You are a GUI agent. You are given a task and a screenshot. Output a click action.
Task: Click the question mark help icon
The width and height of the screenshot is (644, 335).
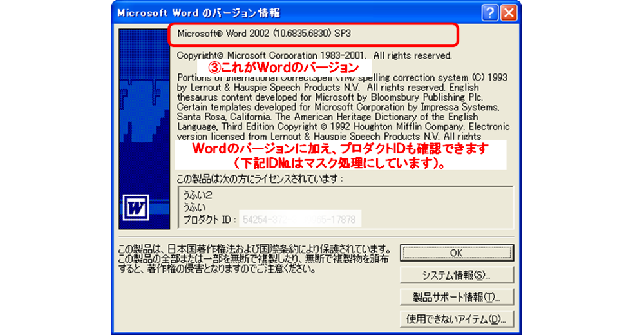tap(489, 12)
